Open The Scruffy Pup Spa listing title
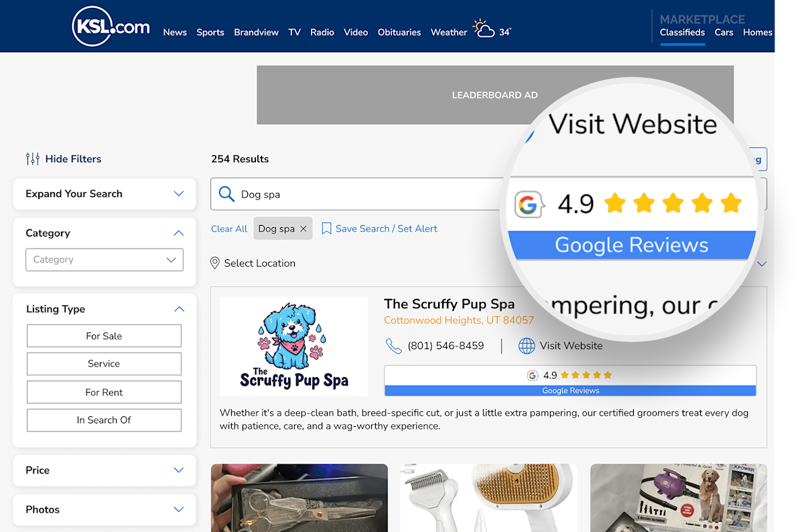 [x=449, y=304]
